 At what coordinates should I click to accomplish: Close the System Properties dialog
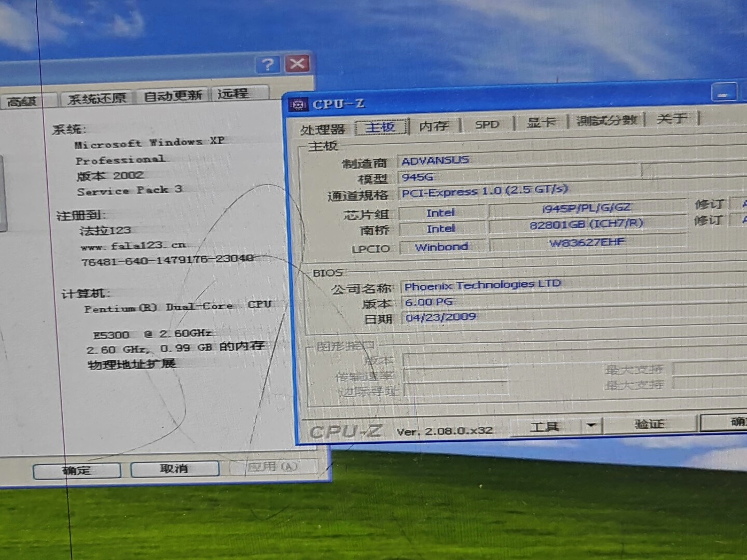tap(297, 64)
